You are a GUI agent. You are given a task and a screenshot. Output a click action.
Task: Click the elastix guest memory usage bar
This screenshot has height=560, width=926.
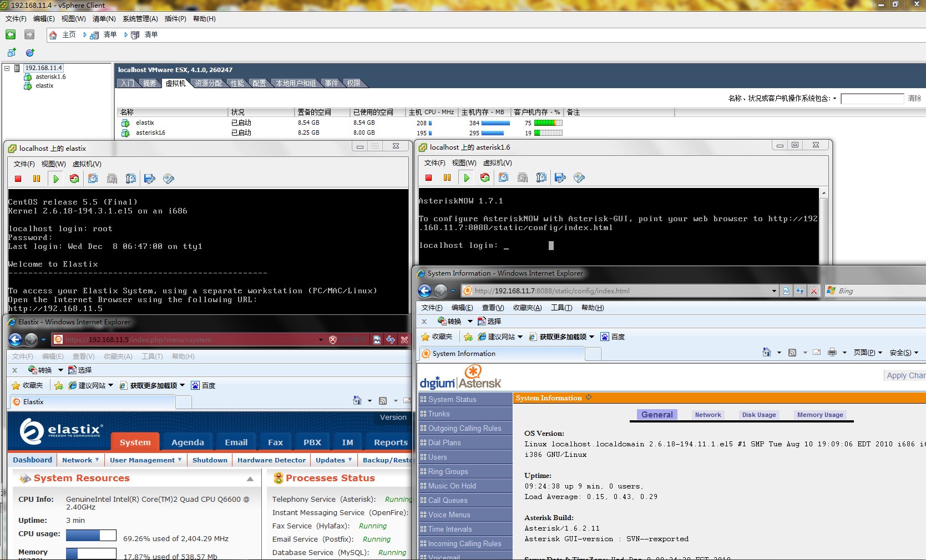coord(548,123)
